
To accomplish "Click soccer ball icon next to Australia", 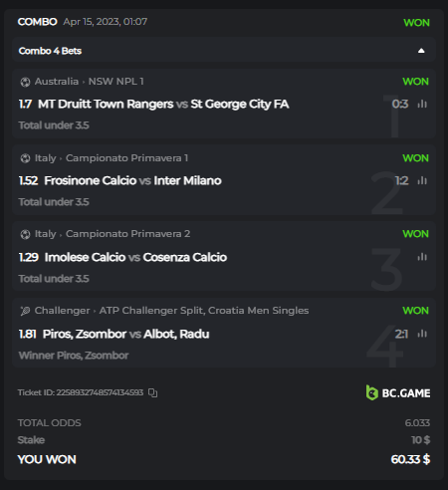I will coord(25,82).
